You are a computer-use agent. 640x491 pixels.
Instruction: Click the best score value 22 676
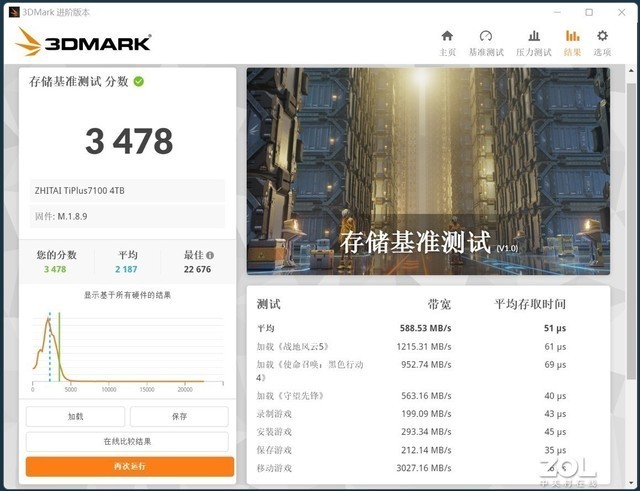pos(197,269)
